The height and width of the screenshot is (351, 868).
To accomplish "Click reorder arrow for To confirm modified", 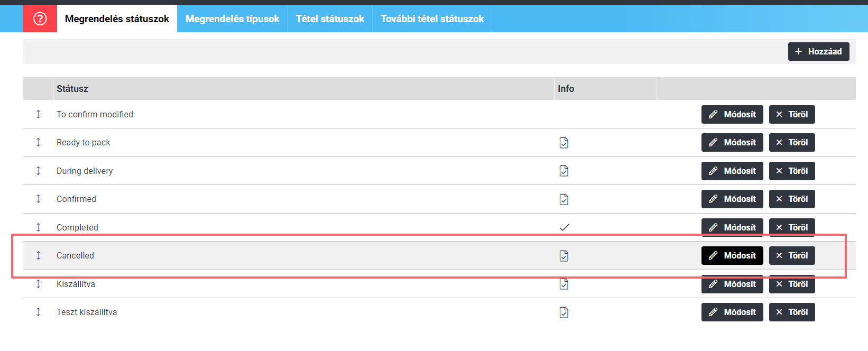I will 38,114.
